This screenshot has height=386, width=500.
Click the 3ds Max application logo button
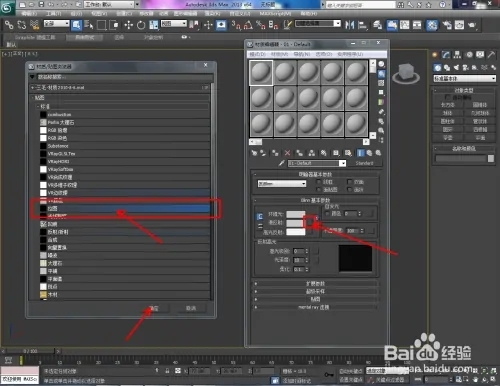7,7
